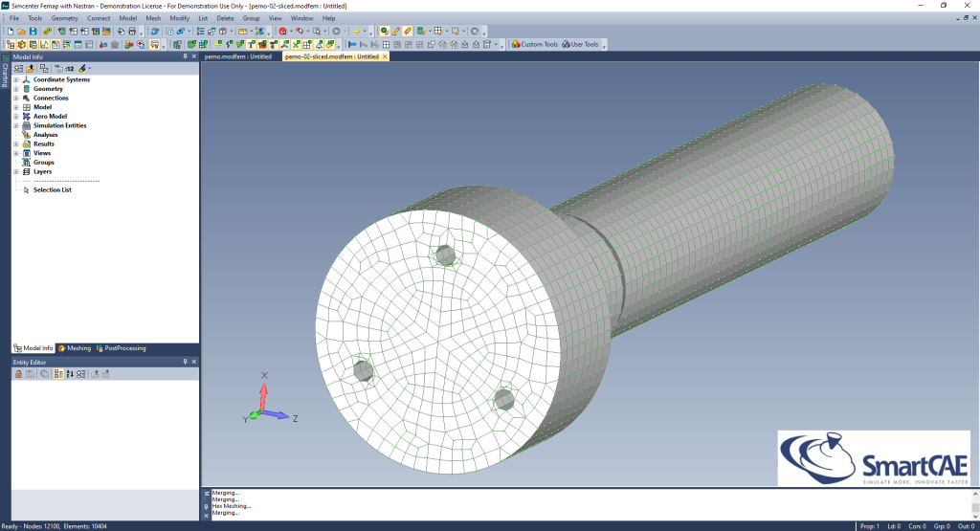Click the folder-with-arrow icon in Model Info toolbar
Viewport: 980px width, 531px height.
pos(30,69)
